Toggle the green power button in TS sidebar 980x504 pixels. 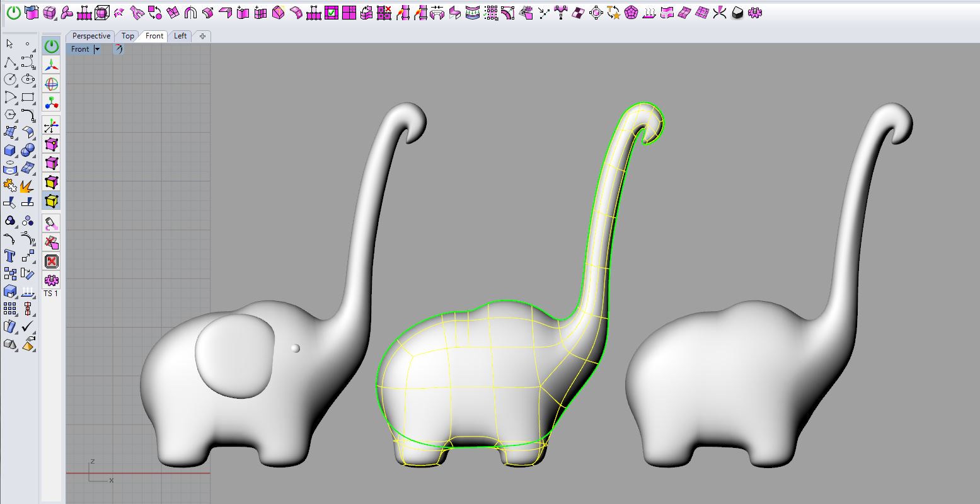(52, 46)
